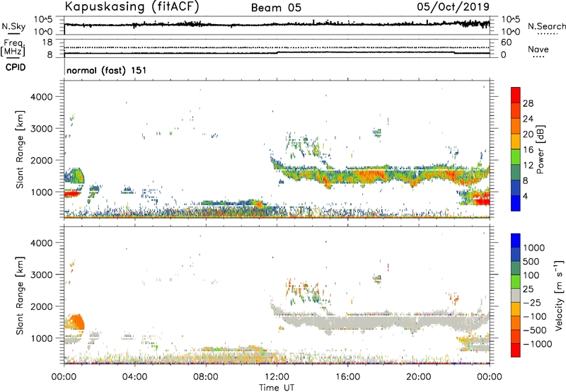
Task: Click the "Velocity [m s-1]" color bar title
Action: tap(559, 295)
